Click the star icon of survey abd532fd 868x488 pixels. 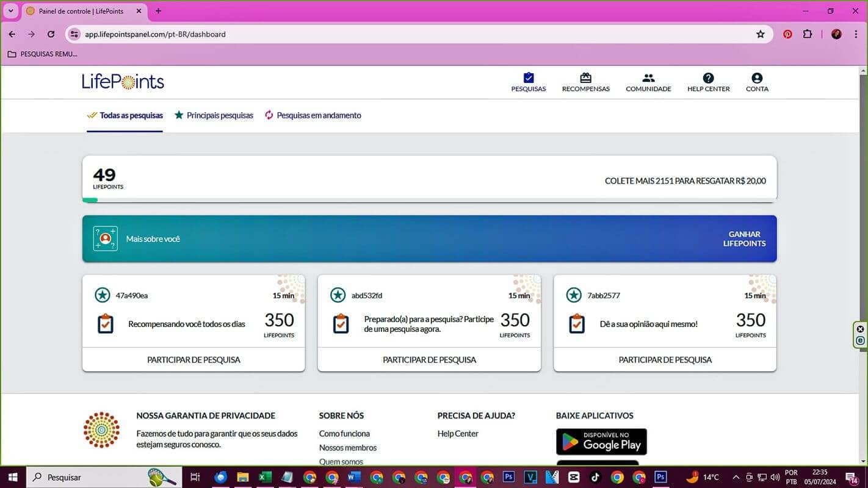(338, 295)
